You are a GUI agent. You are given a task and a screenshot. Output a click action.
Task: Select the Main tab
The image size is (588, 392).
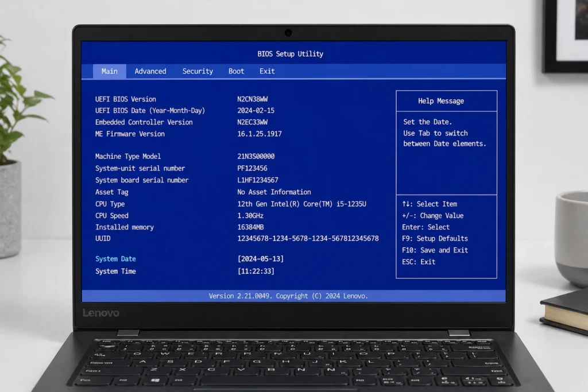click(110, 71)
